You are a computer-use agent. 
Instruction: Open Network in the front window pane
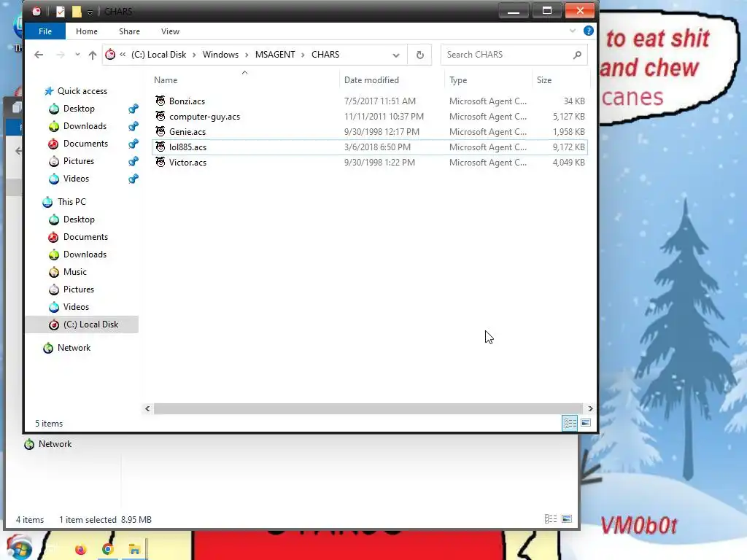[74, 348]
